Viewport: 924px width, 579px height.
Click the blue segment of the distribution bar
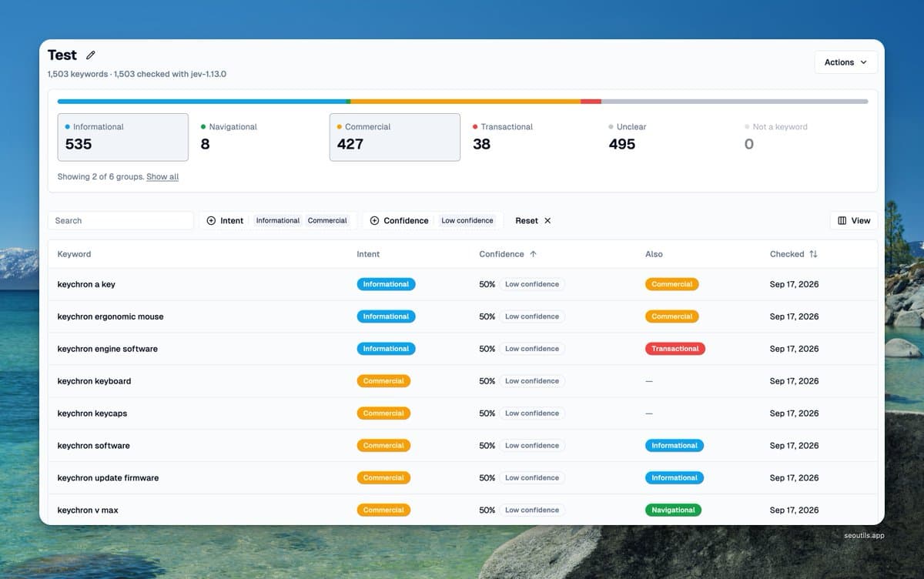pos(203,102)
